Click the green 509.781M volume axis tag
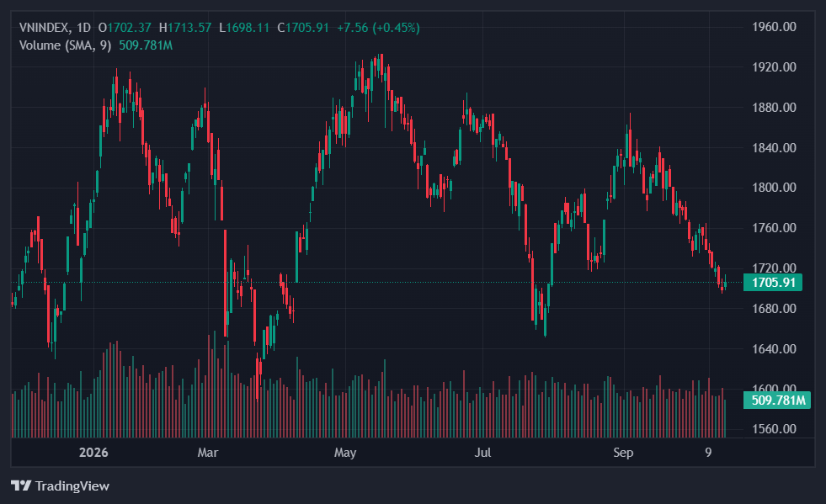This screenshot has width=826, height=504. (777, 401)
